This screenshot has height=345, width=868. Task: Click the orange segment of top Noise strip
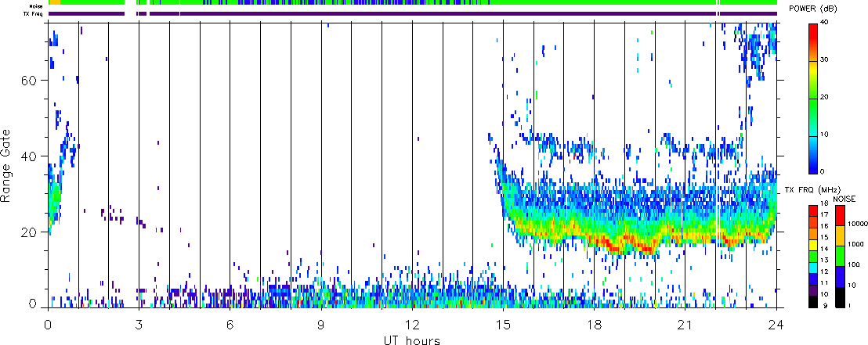[54, 3]
